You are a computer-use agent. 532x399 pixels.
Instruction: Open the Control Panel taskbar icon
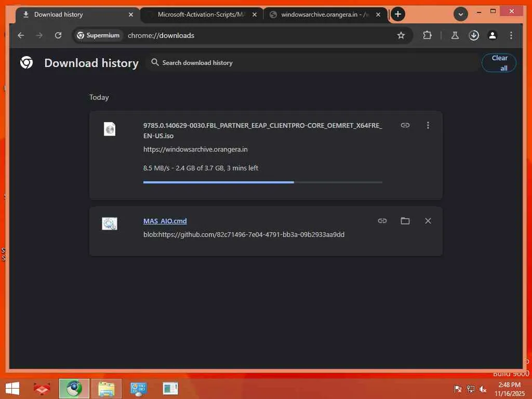pyautogui.click(x=138, y=389)
